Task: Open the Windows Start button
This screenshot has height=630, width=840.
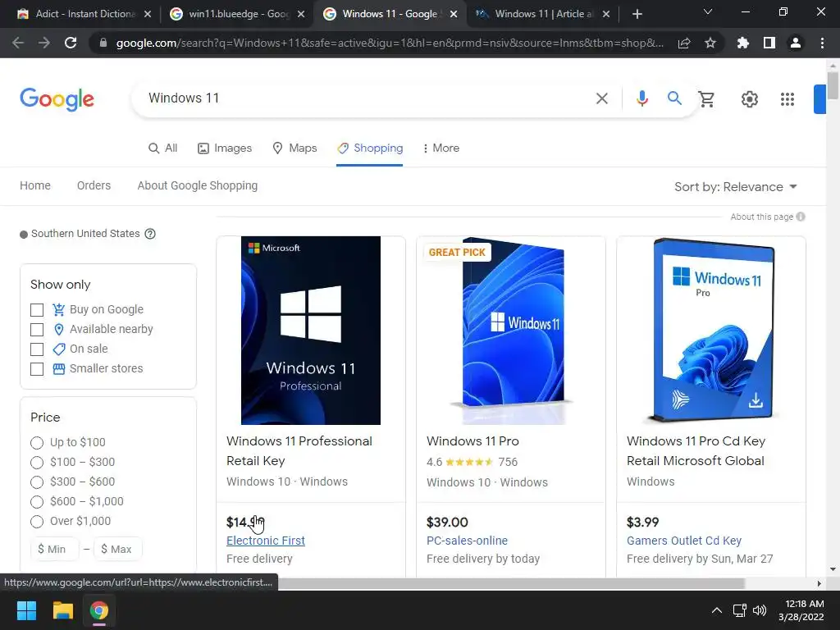Action: click(26, 610)
